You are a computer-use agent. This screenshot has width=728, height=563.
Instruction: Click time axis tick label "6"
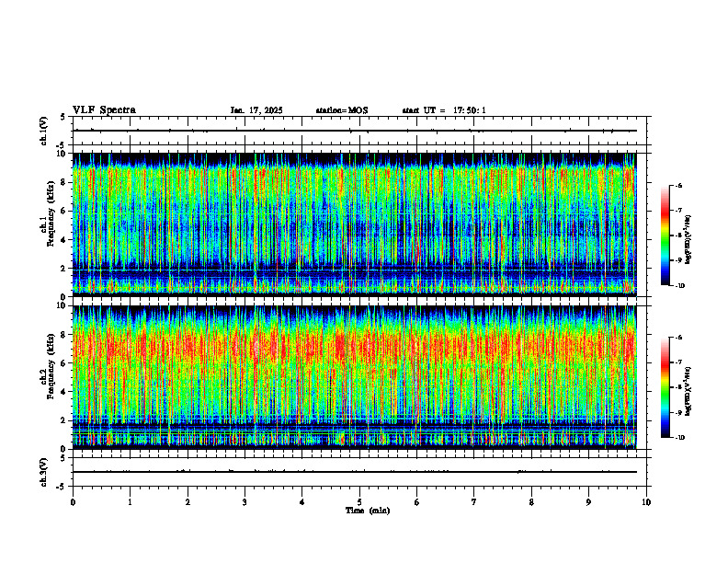pos(417,502)
